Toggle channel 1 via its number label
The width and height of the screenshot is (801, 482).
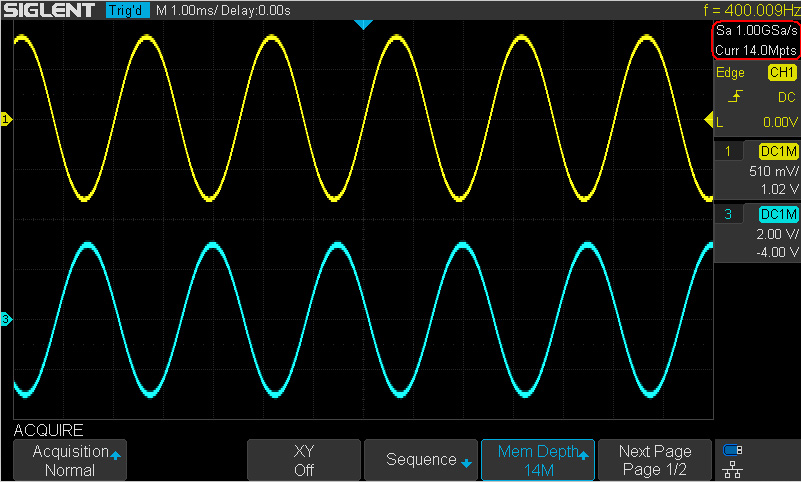(x=728, y=151)
